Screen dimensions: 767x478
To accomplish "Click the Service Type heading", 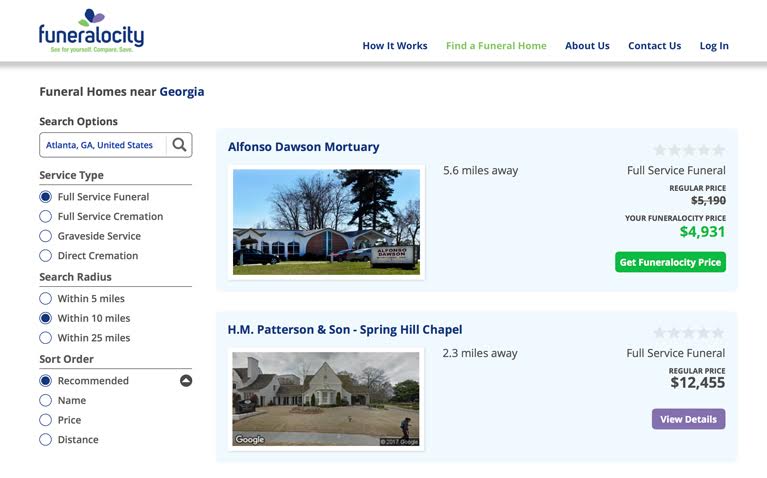I will pyautogui.click(x=71, y=175).
